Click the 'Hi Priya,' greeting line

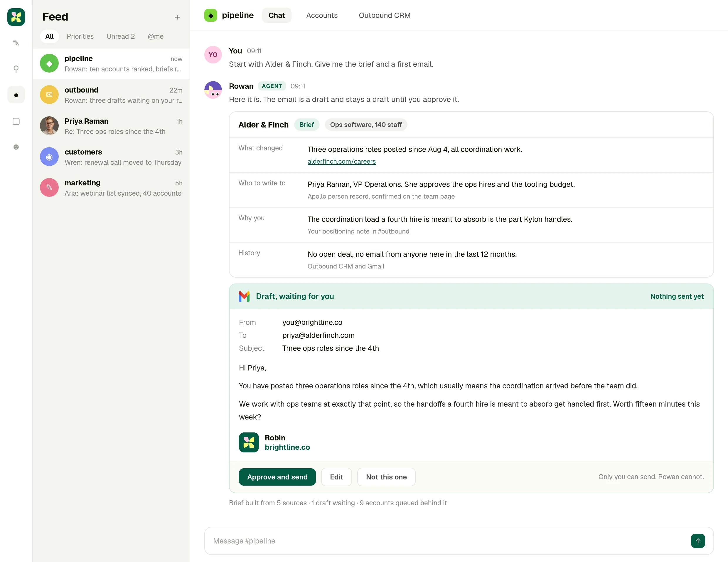coord(252,368)
